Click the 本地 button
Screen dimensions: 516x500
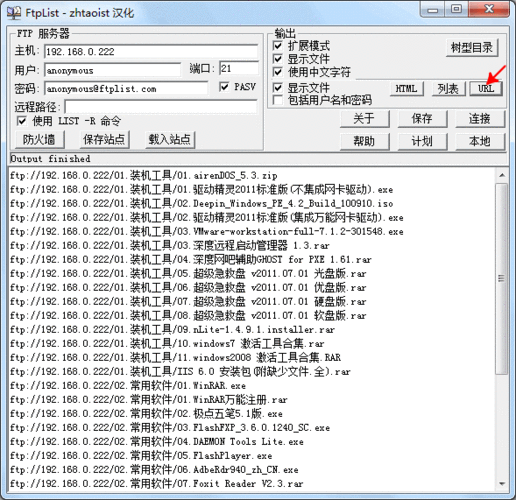click(x=480, y=141)
